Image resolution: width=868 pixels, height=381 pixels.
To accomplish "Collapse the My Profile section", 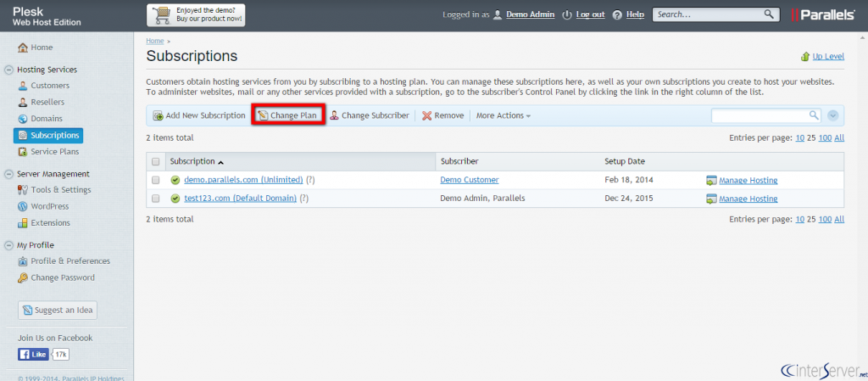I will pyautogui.click(x=8, y=245).
